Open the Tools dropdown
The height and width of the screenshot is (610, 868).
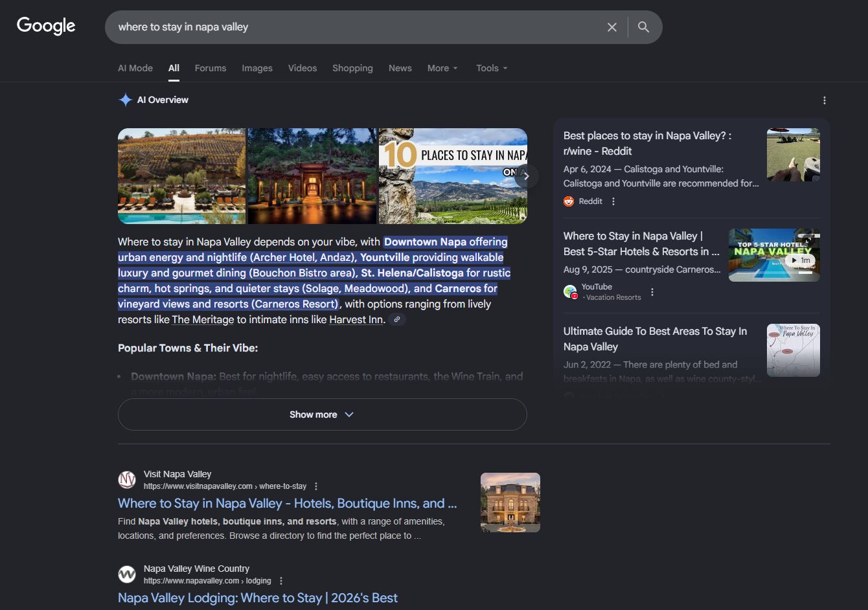point(492,68)
